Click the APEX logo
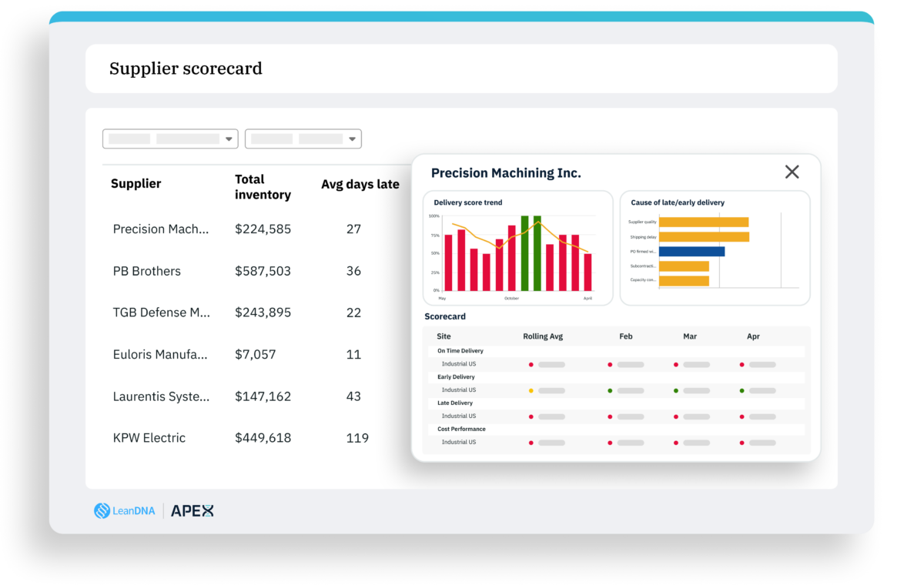This screenshot has width=924, height=585. coord(192,510)
